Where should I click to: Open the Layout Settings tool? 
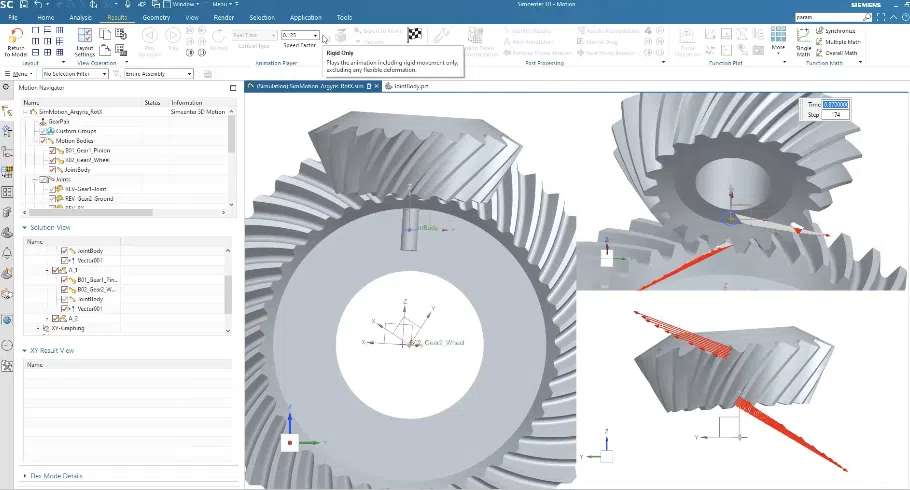[85, 42]
